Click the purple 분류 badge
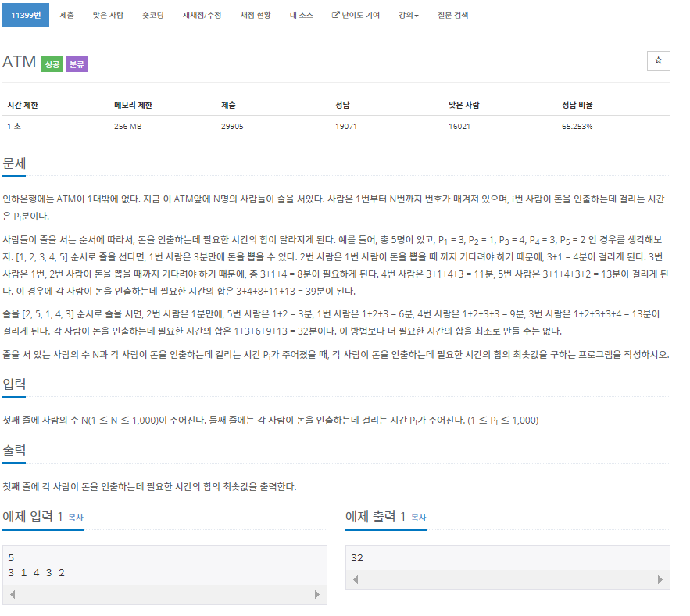Viewport: 690px width, 616px height. pyautogui.click(x=77, y=64)
